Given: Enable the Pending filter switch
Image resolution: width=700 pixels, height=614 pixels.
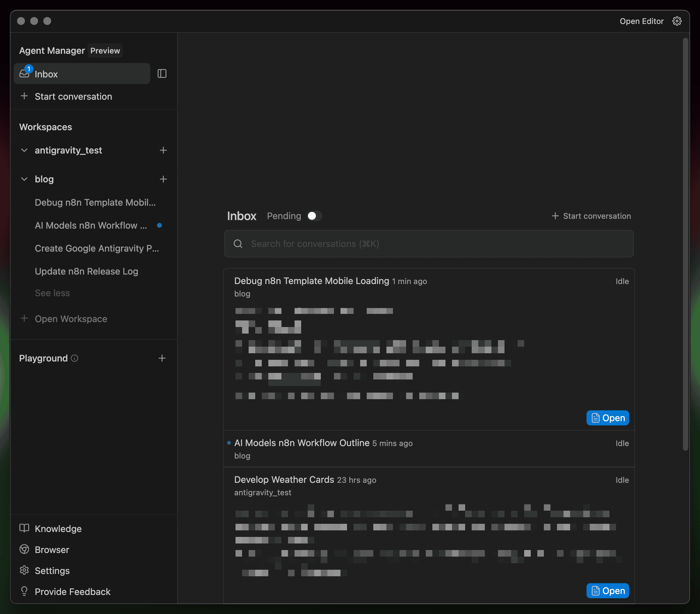Looking at the screenshot, I should point(314,216).
